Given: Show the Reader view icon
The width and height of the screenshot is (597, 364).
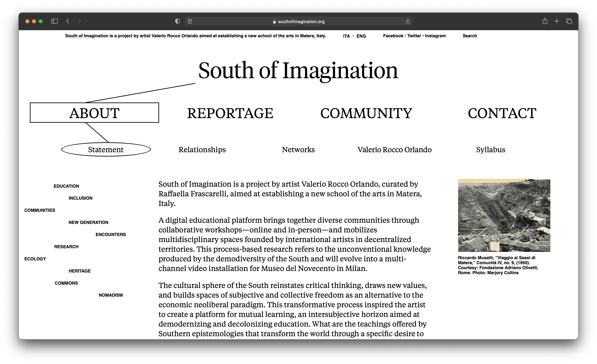Looking at the screenshot, I should coord(190,21).
